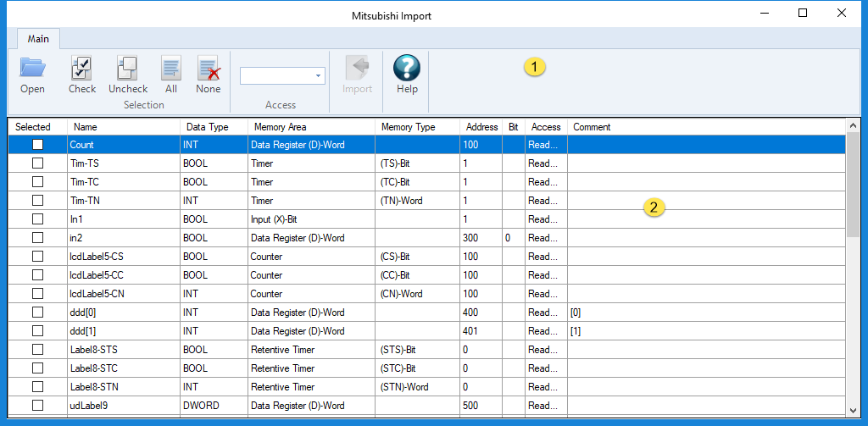868x426 pixels.
Task: Sort by the Address column header
Action: 481,127
